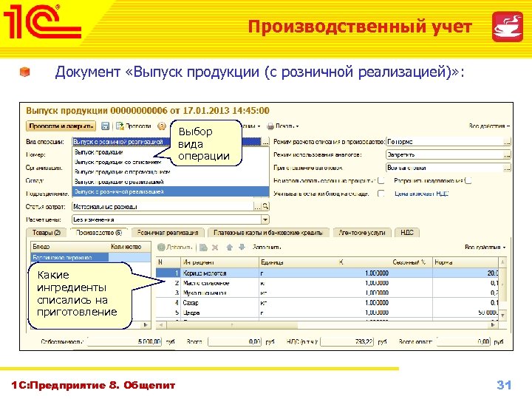Select ingredient row Сахар
Screen dimensions: 532x399
click(x=327, y=303)
